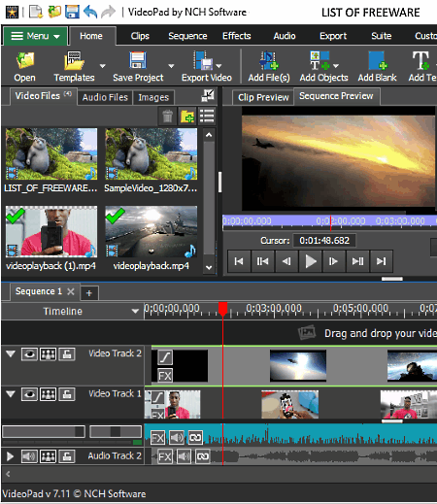Click the add new folder icon in bin
Viewport: 437px width, 504px height.
click(187, 117)
